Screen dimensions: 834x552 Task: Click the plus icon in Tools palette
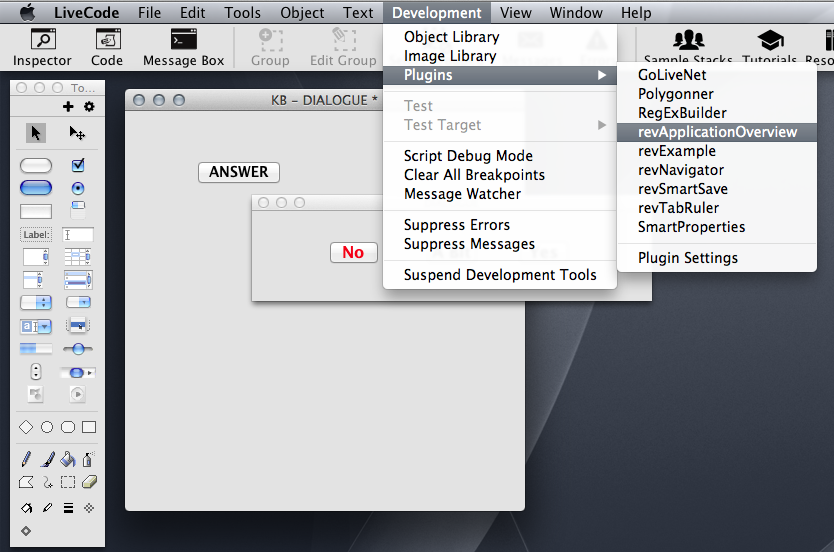[x=68, y=106]
